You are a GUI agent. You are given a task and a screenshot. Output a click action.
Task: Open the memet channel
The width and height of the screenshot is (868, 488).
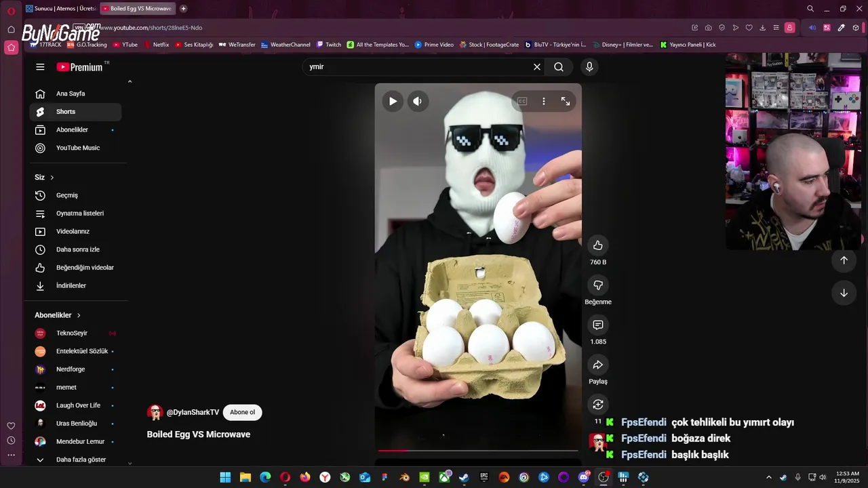pyautogui.click(x=75, y=388)
